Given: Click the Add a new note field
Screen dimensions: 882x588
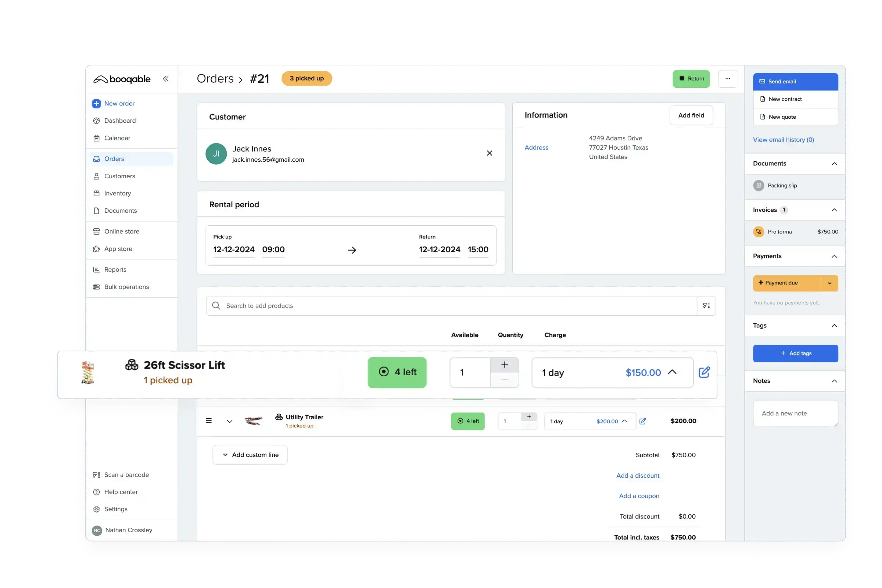Looking at the screenshot, I should point(795,413).
